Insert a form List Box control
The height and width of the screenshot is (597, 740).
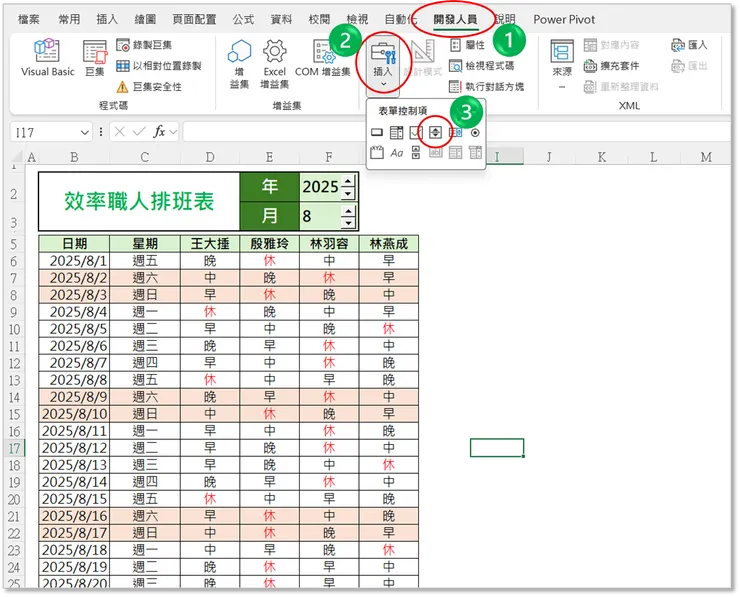[x=455, y=133]
